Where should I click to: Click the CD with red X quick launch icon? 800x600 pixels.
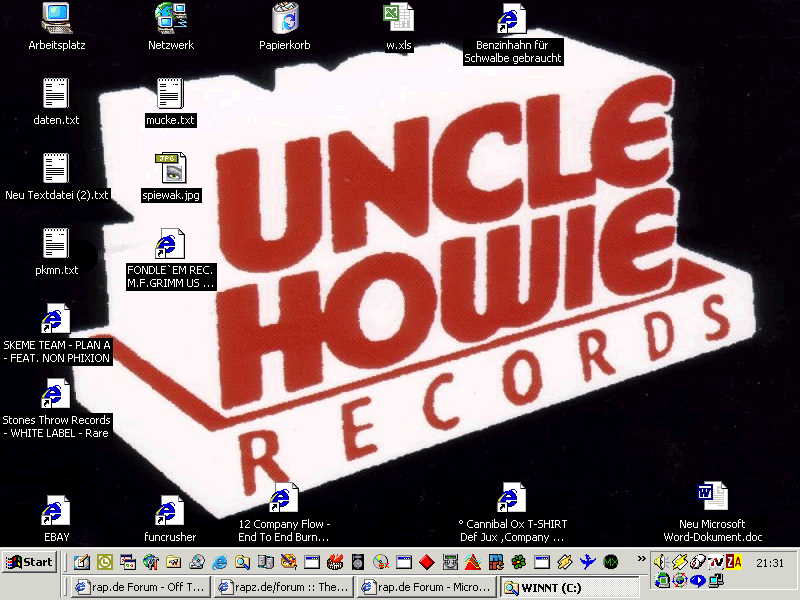(x=381, y=562)
